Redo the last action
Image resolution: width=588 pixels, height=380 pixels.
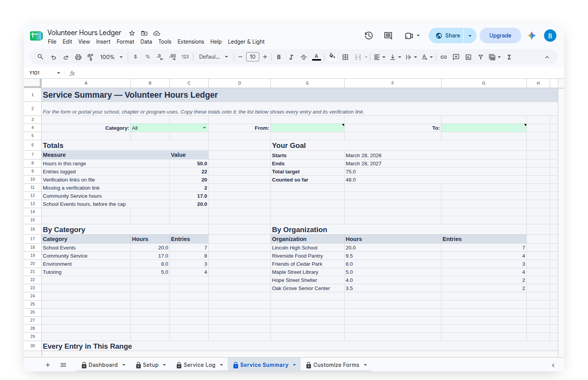66,57
